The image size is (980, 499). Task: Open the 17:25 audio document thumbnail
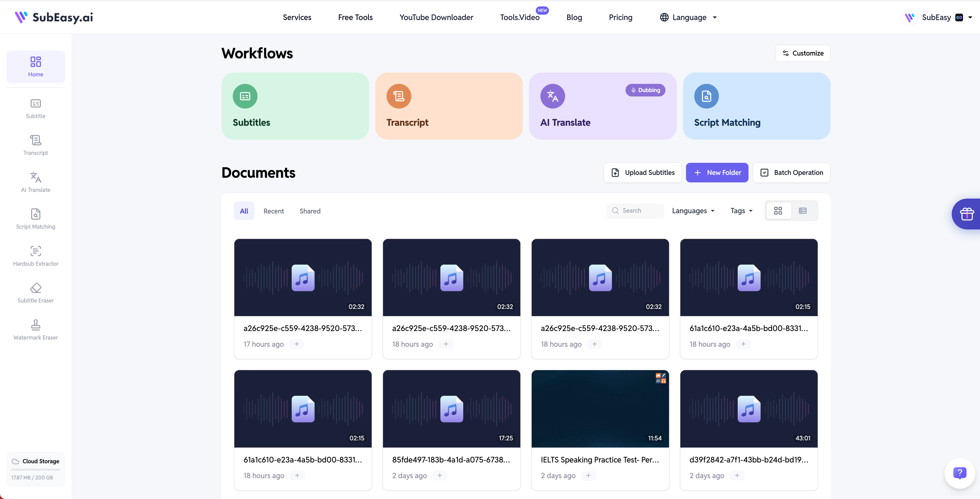point(451,408)
